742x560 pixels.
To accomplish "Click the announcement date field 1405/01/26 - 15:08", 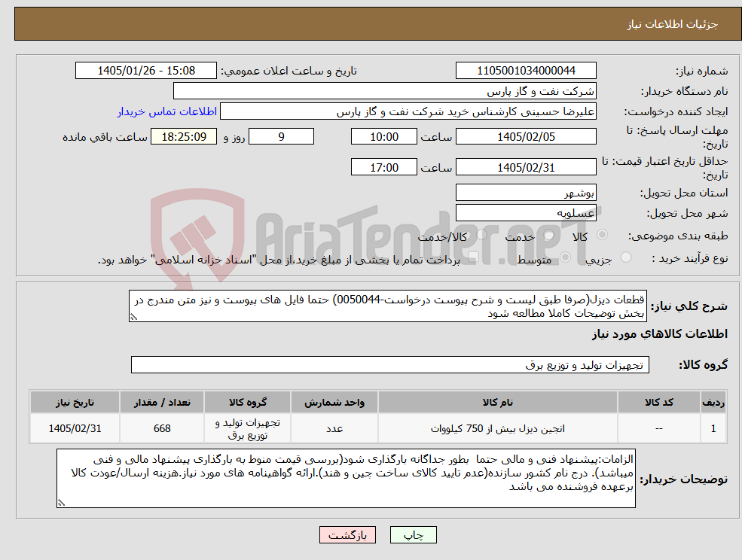I will click(145, 71).
